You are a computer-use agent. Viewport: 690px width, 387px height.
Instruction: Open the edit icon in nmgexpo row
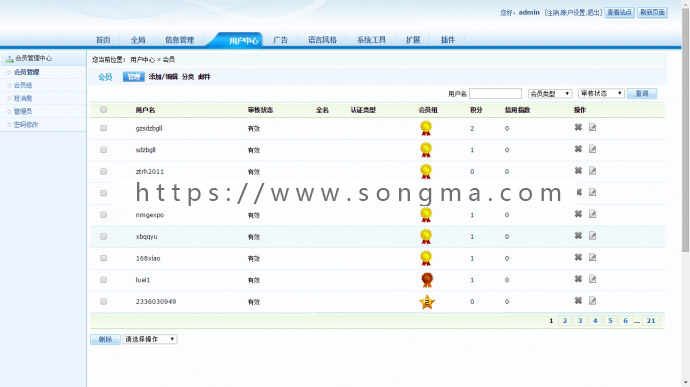(x=592, y=214)
